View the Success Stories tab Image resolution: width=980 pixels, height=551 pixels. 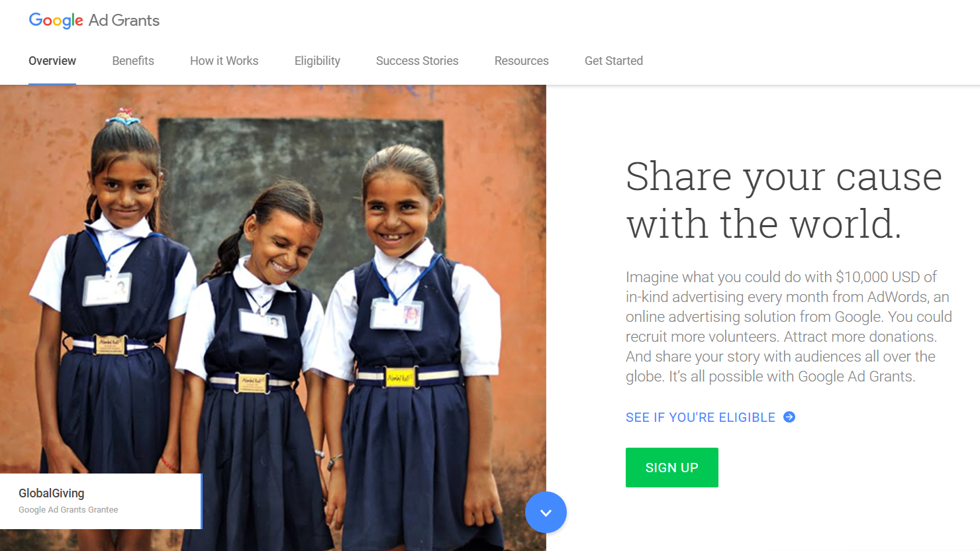click(x=417, y=61)
